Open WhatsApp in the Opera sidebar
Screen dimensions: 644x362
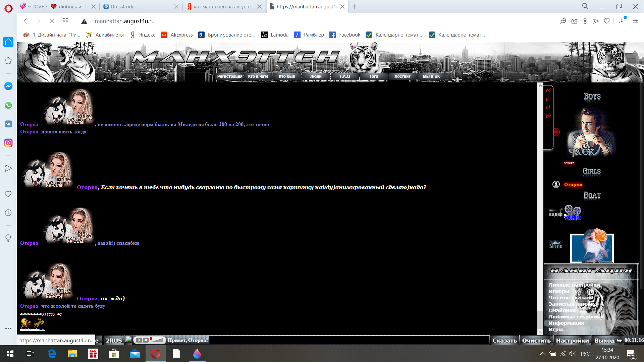(8, 105)
